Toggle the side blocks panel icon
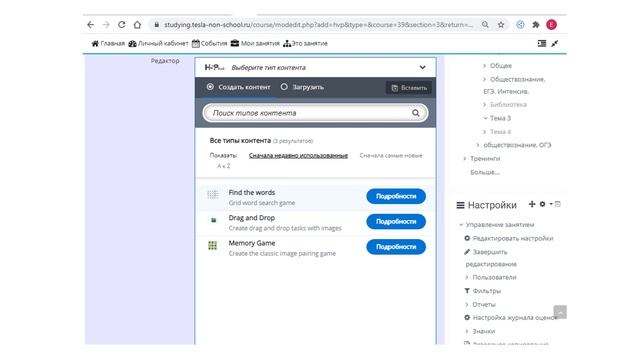This screenshot has width=640, height=360. (542, 43)
